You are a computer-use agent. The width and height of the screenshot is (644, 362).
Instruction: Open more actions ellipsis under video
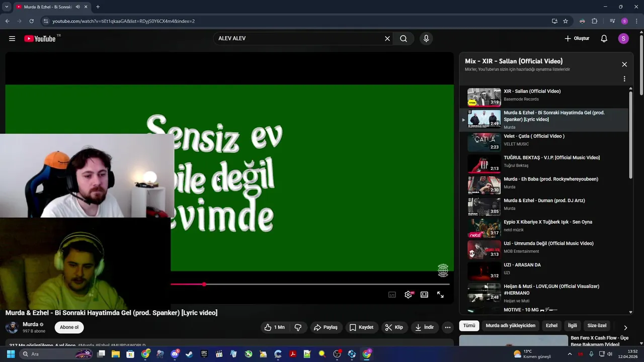tap(447, 327)
